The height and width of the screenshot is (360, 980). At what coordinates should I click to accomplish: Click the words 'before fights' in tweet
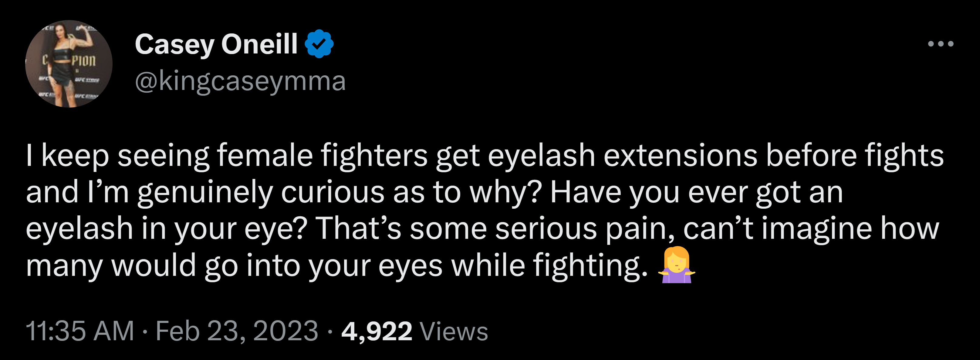(x=855, y=156)
